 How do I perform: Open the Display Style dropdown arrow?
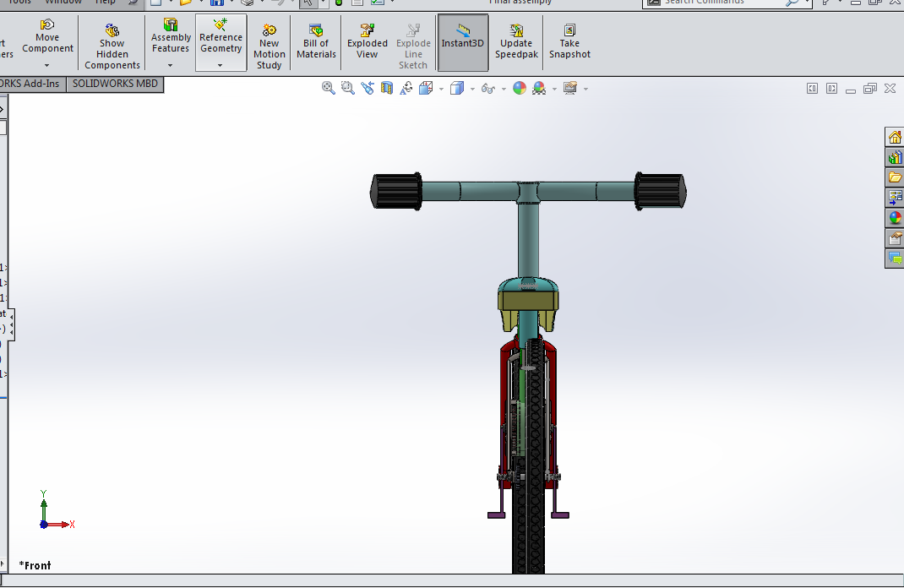pos(473,89)
